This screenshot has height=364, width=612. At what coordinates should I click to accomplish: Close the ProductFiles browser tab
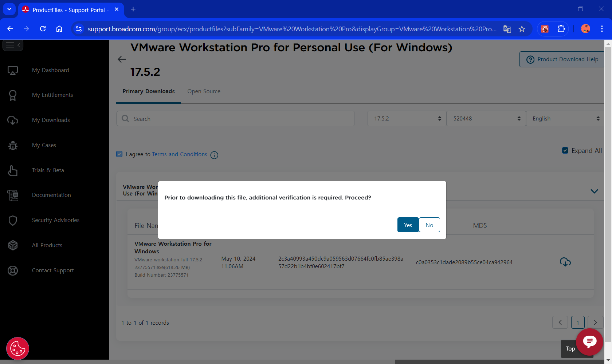(117, 9)
